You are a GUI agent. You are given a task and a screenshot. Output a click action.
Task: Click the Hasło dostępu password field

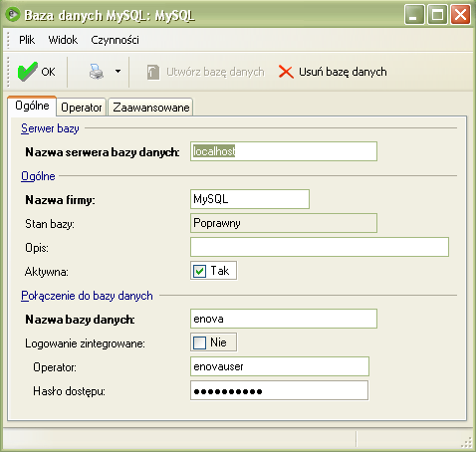[x=279, y=390]
